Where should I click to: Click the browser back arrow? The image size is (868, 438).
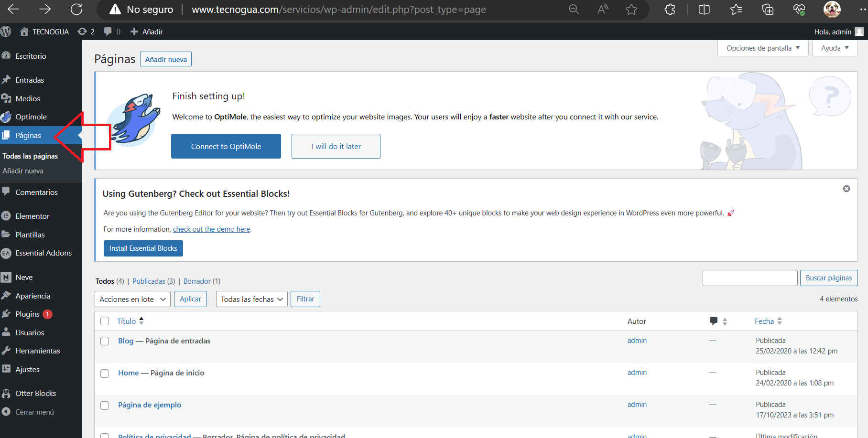click(x=13, y=9)
